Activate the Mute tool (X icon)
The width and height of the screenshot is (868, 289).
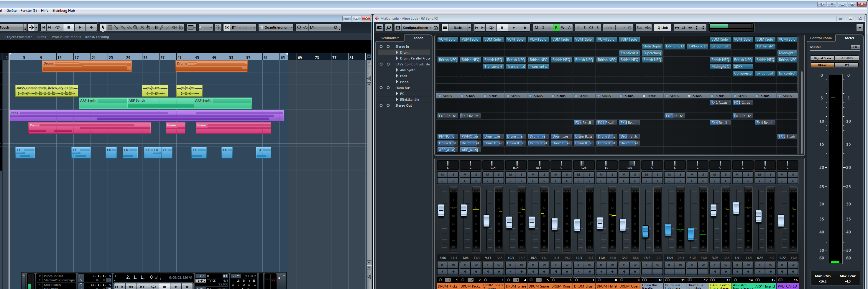[x=142, y=27]
